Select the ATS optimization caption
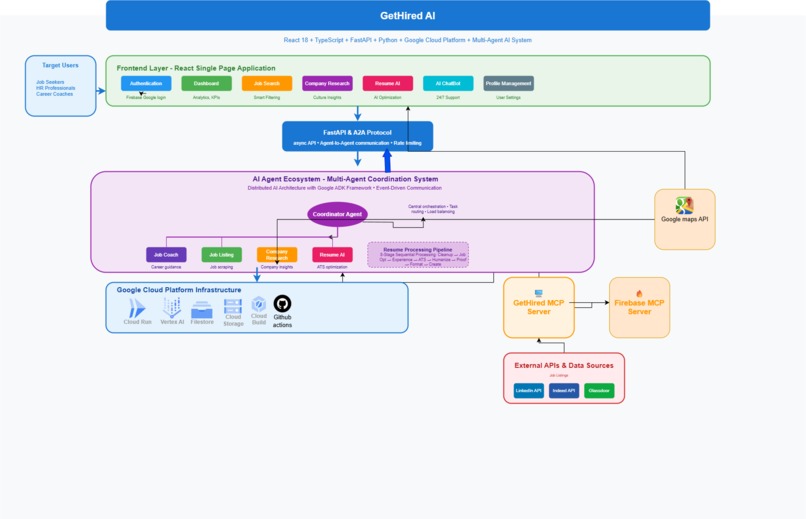Image resolution: width=806 pixels, height=519 pixels. tap(332, 267)
